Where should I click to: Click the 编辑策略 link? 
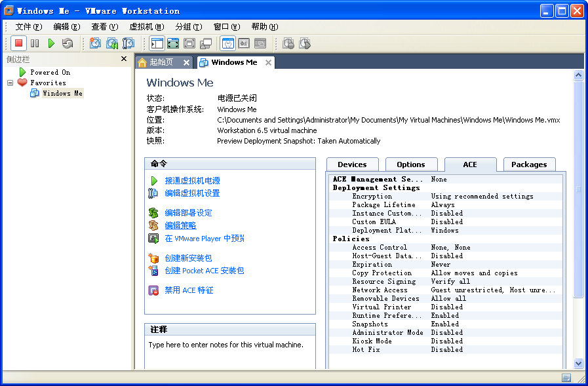pos(180,225)
